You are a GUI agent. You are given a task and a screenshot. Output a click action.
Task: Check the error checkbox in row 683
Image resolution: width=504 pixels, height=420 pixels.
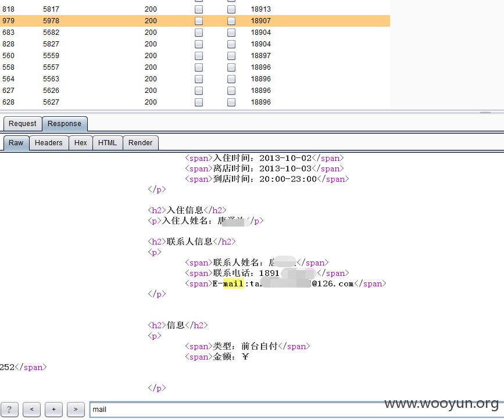pos(199,33)
